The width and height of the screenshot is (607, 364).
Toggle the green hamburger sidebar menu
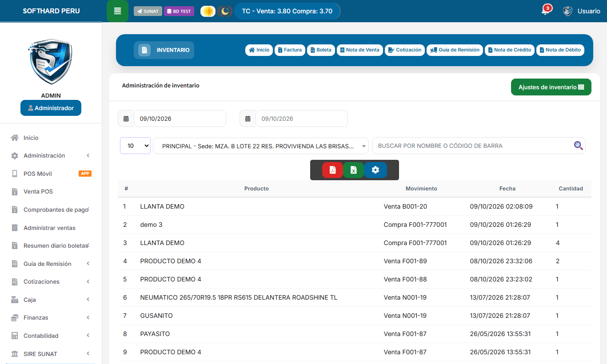(x=117, y=11)
